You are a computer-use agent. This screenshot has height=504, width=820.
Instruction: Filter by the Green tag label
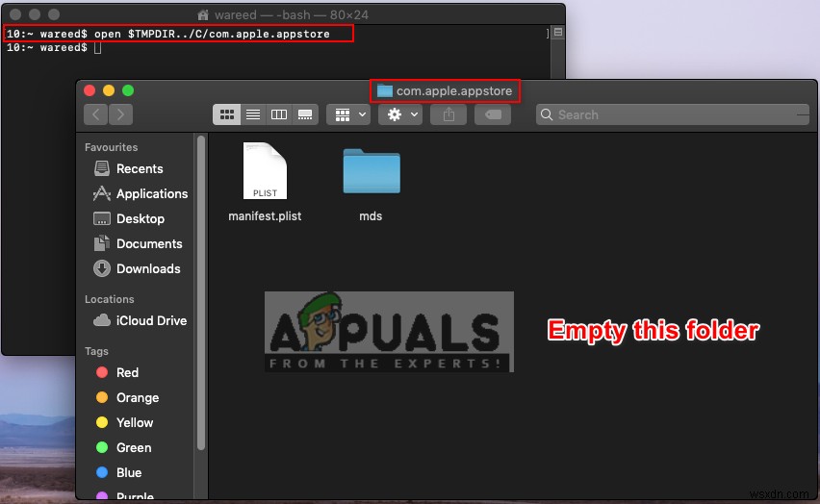134,448
